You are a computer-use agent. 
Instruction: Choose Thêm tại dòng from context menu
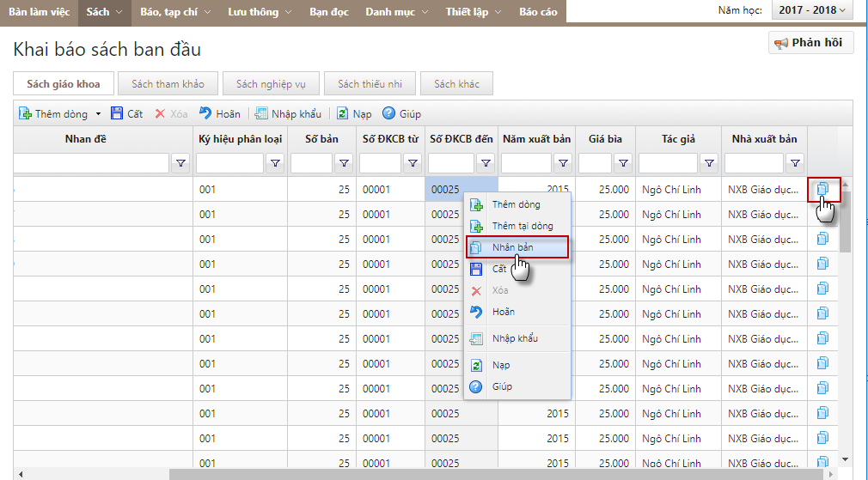pos(522,226)
